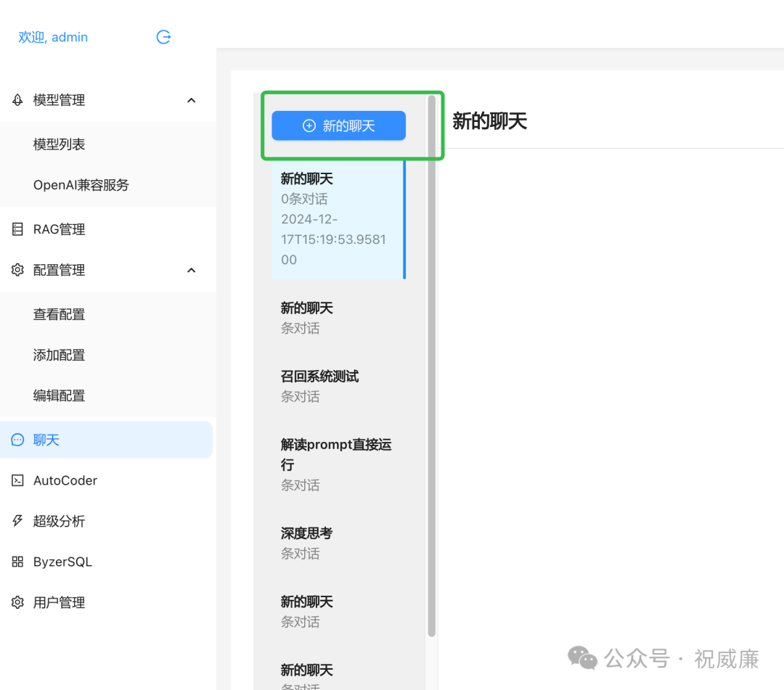Open the 新的聊天 conversation just below 深度思考
784x690 pixels.
coord(338,612)
